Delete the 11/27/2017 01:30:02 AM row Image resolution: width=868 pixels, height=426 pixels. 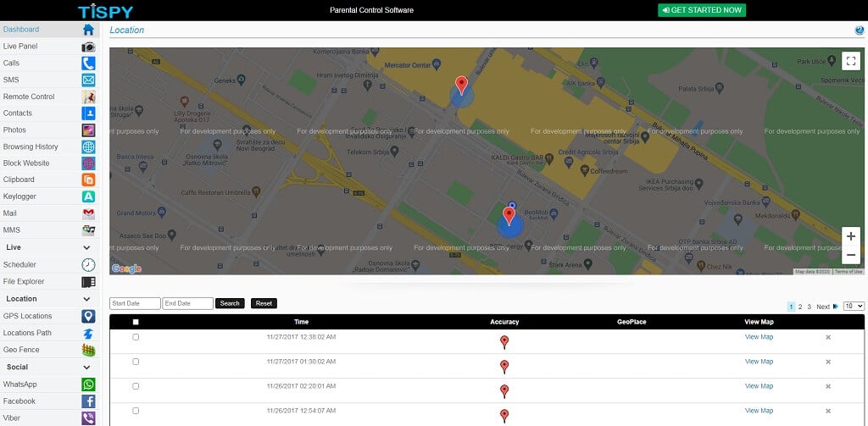click(828, 362)
